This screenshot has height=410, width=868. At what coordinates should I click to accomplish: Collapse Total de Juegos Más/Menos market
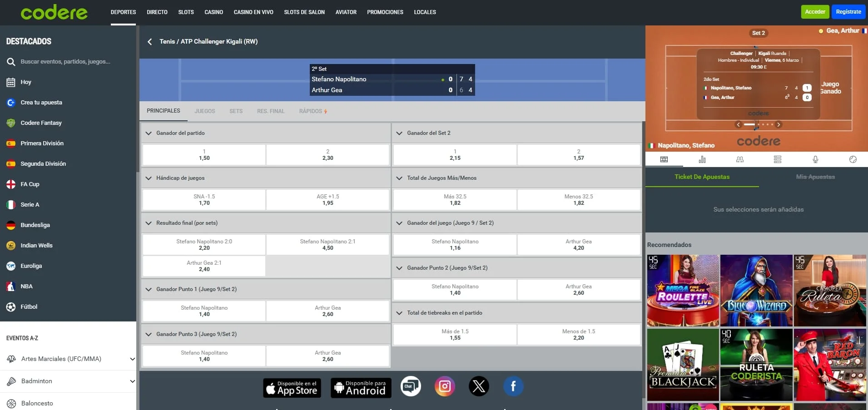pyautogui.click(x=399, y=178)
